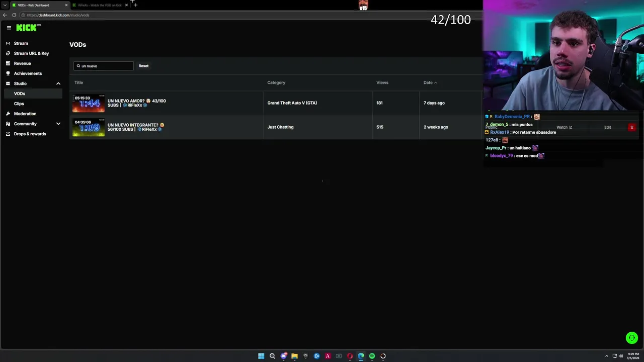Delete the UN NUEVO INTEGRANTE VOD with the red trash icon
Screen dimensions: 644x362
point(631,127)
